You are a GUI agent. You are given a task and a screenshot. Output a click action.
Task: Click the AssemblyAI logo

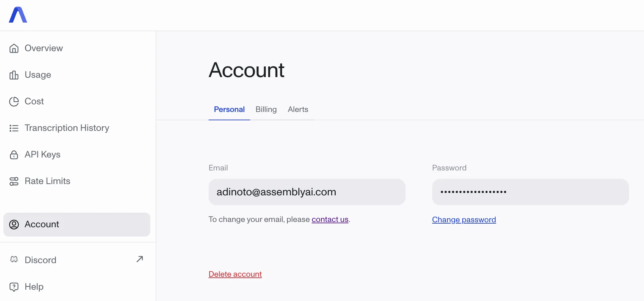pyautogui.click(x=18, y=15)
